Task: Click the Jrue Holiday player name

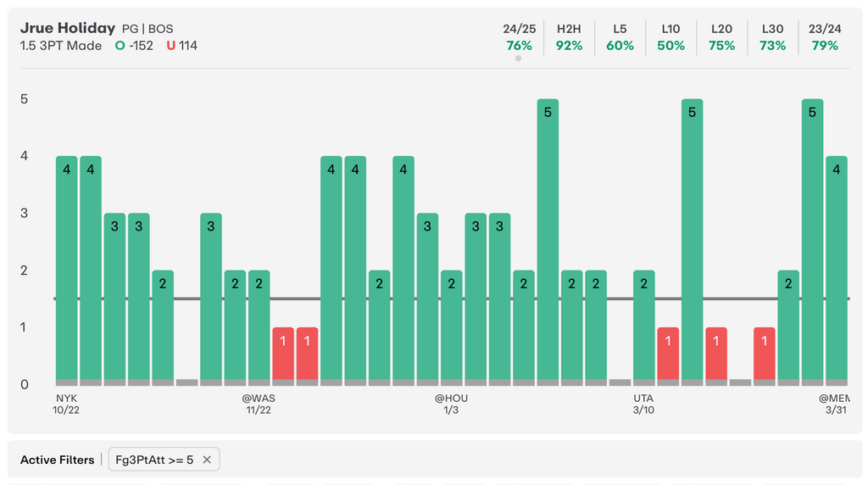Action: click(68, 28)
